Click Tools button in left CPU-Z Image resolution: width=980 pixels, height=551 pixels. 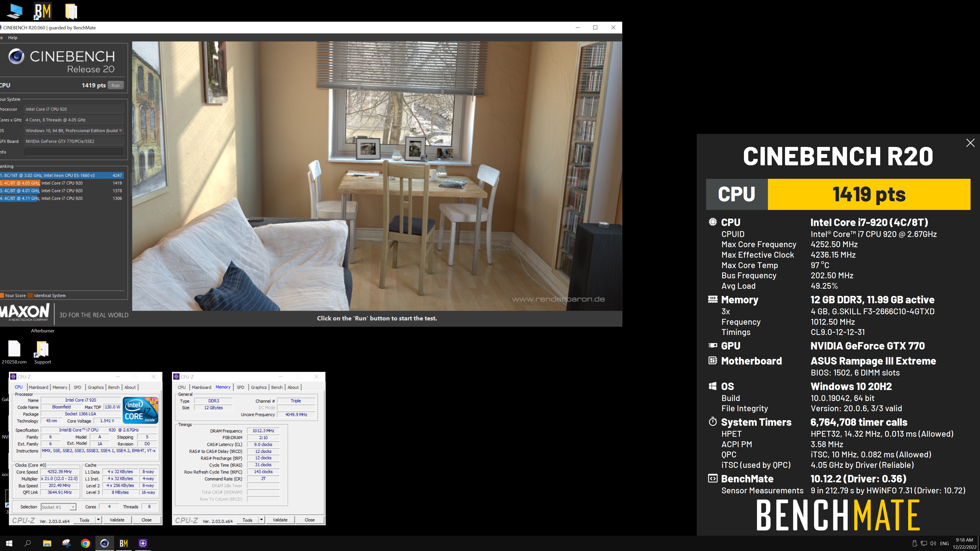pos(84,520)
